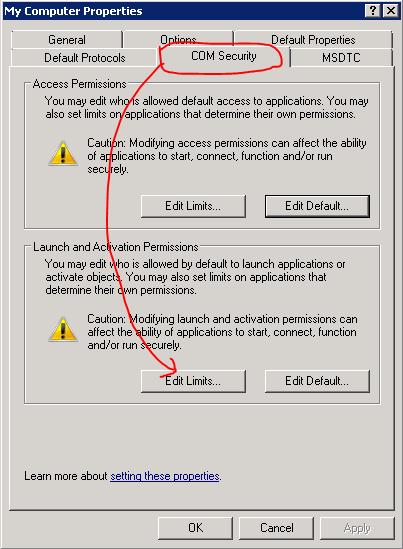Click the Access Permissions caution warning icon

point(63,154)
